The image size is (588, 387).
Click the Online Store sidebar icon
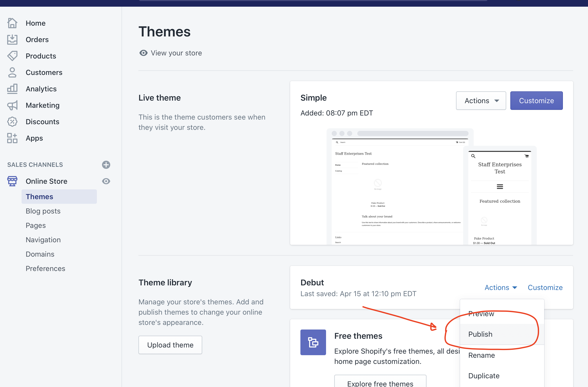[x=13, y=181]
